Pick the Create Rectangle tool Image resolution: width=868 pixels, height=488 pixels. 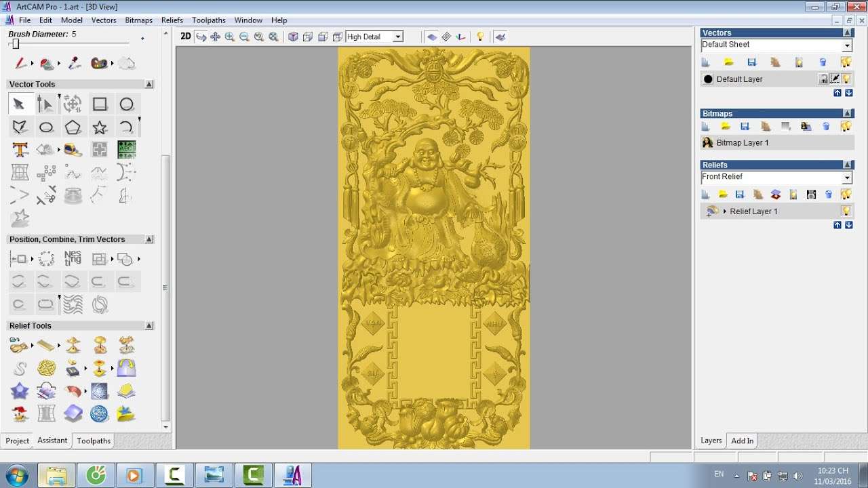point(100,104)
